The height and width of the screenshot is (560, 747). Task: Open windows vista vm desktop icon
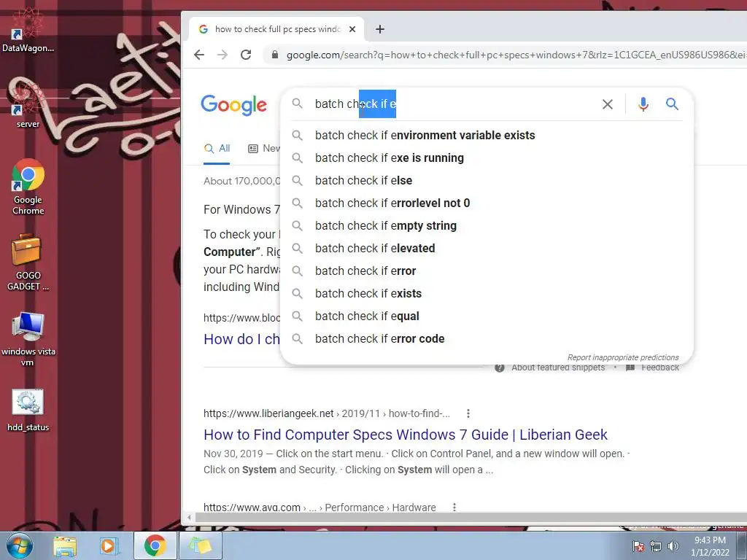click(x=28, y=338)
